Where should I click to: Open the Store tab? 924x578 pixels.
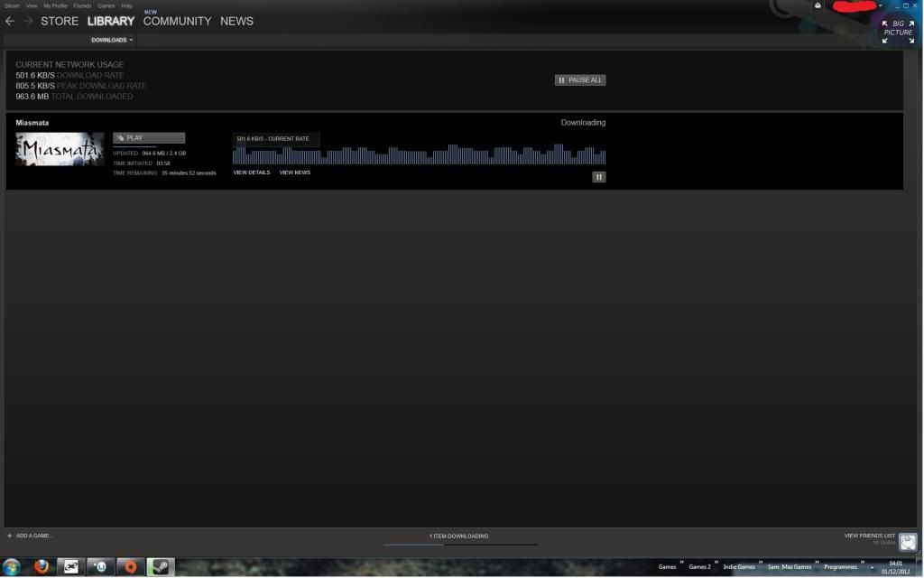point(60,21)
